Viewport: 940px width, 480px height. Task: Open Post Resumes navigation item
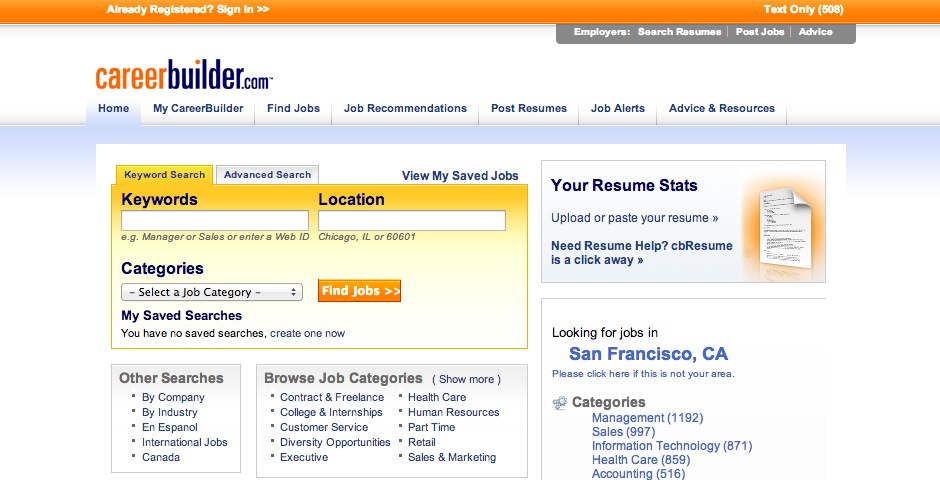click(529, 108)
